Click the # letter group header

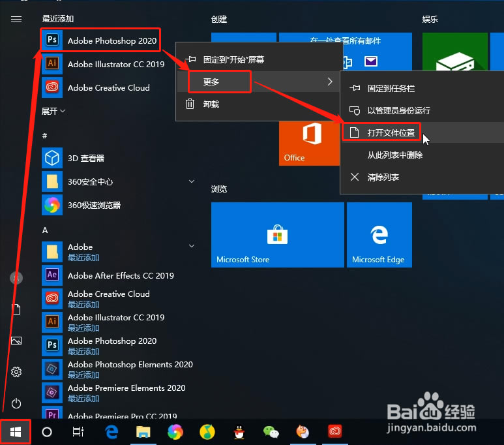coord(45,136)
